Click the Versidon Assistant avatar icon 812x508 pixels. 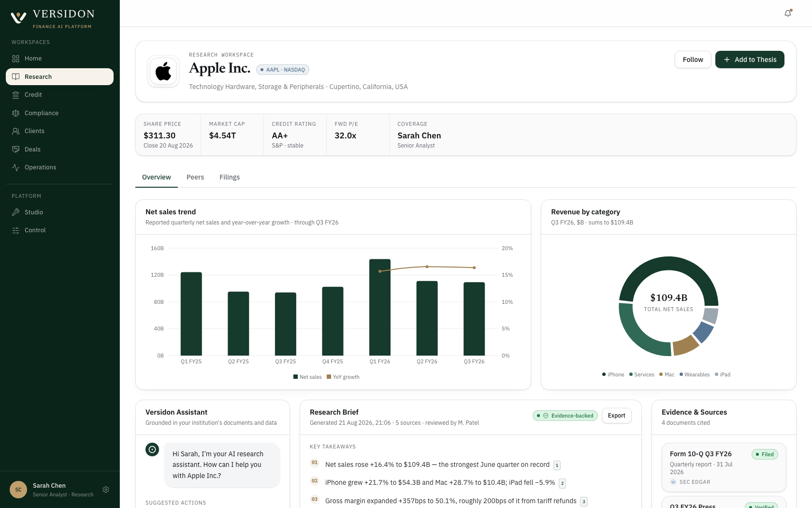[152, 449]
